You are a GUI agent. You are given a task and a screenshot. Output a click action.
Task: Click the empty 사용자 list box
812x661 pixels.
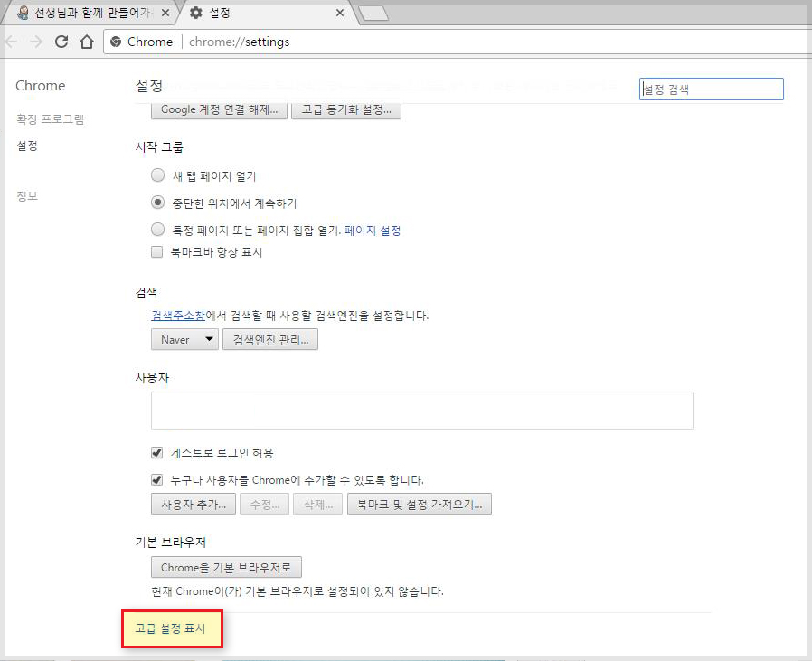pyautogui.click(x=422, y=411)
